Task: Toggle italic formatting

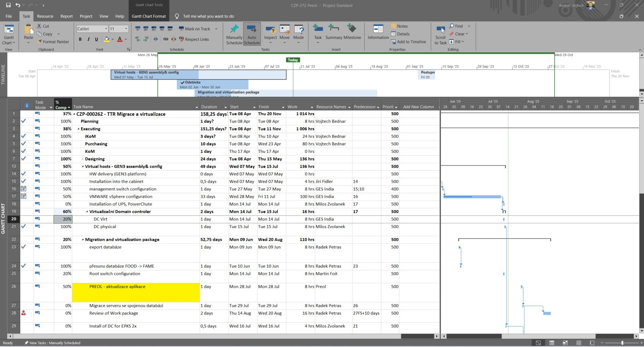Action: (88, 39)
